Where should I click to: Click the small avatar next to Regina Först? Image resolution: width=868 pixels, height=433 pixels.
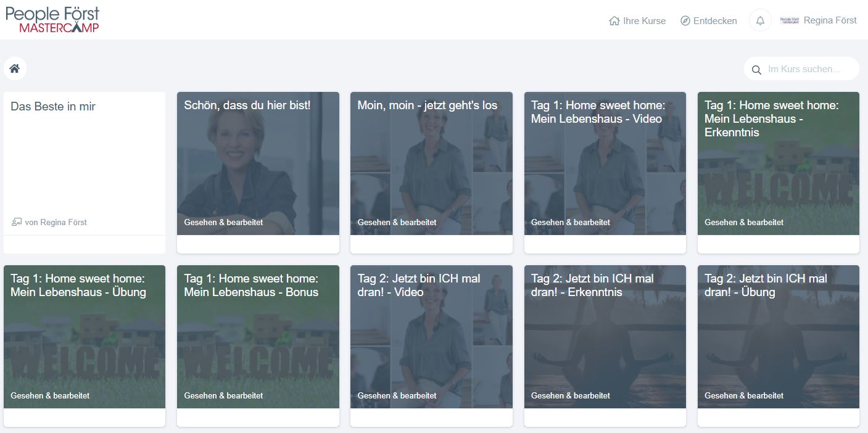click(x=789, y=20)
